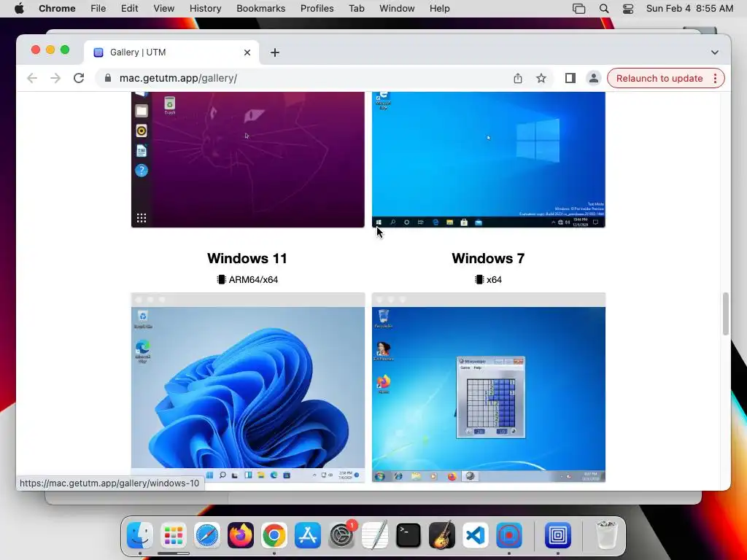Click the x64 architecture label
The image size is (747, 560).
[x=488, y=279]
